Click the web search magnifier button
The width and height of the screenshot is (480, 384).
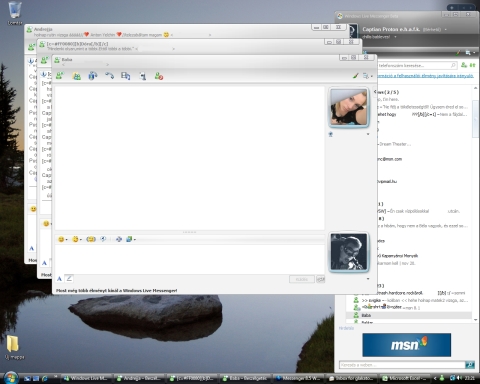470,365
